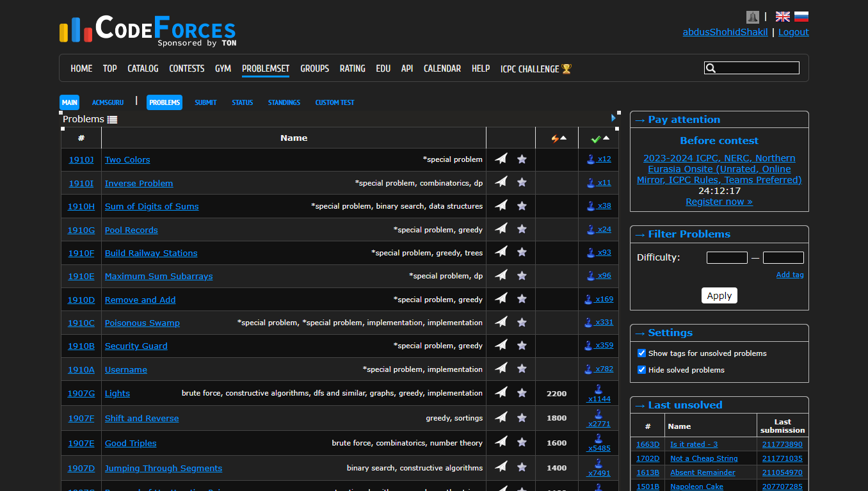Toggle Show tags for unsolved problems
This screenshot has height=491, width=868.
click(x=641, y=353)
